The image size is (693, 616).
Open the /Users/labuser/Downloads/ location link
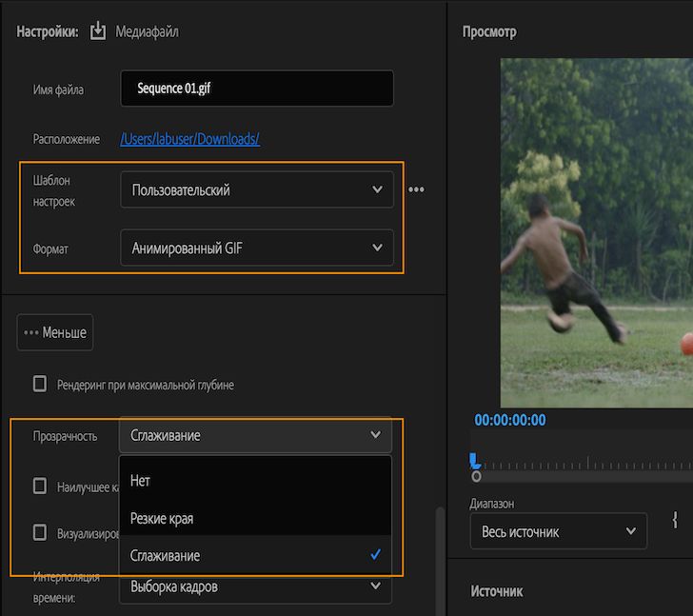point(189,139)
